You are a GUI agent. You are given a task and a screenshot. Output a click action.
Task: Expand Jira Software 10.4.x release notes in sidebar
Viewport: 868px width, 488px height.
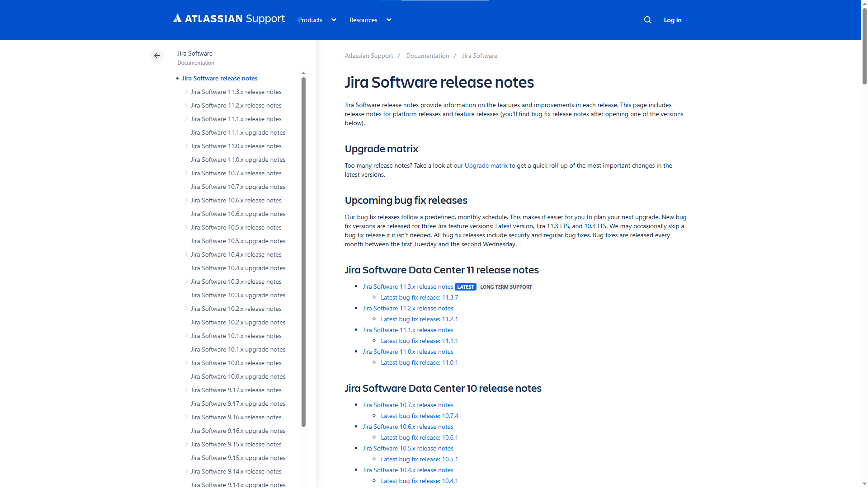point(186,254)
